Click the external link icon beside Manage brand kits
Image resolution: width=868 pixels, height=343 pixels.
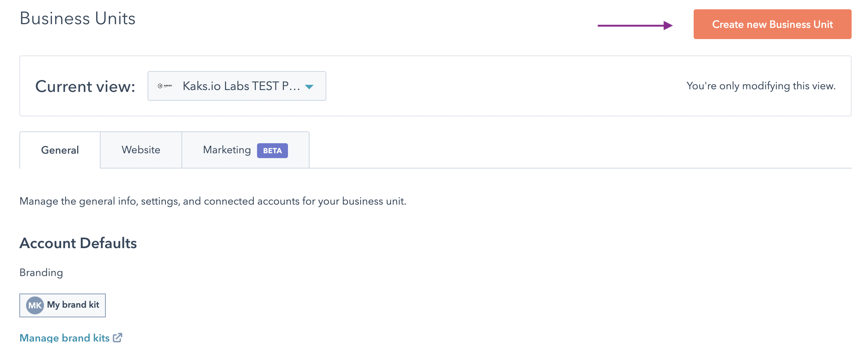(118, 337)
